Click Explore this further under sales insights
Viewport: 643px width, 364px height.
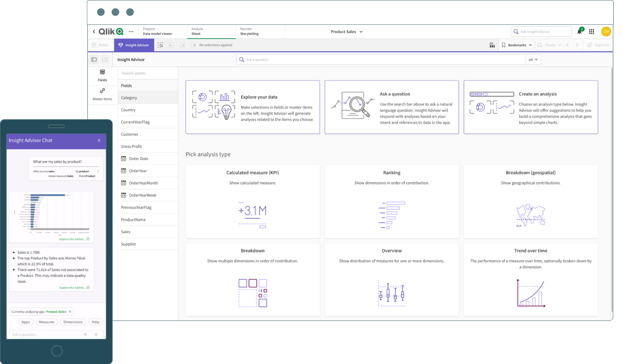click(74, 288)
